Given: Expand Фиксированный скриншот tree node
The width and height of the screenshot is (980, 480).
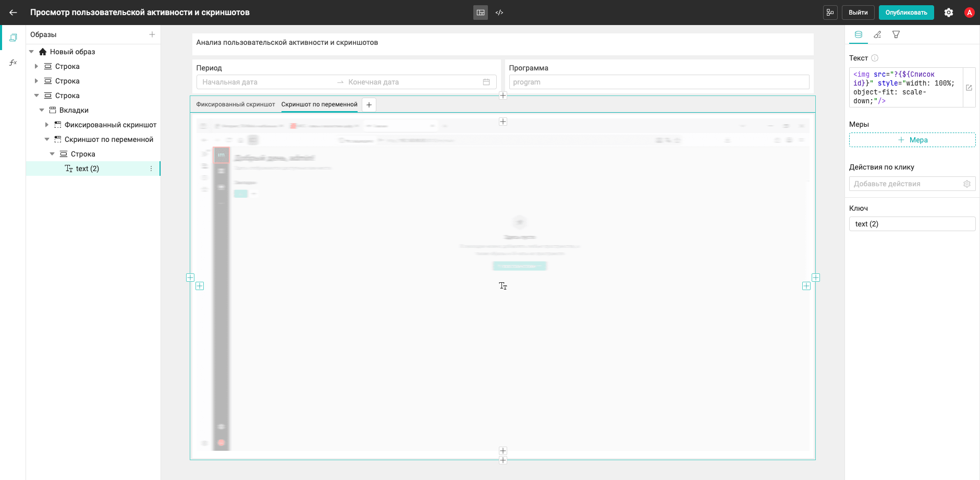Looking at the screenshot, I should (47, 125).
